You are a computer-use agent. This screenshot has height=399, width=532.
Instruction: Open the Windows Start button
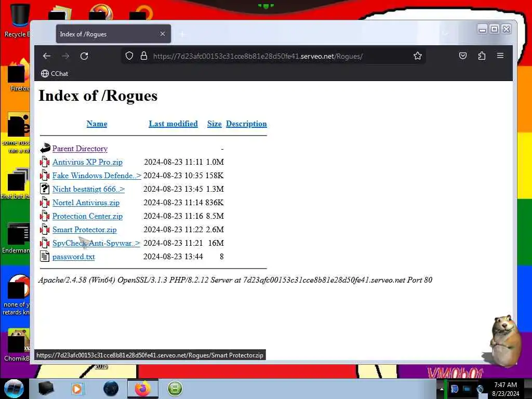point(14,389)
